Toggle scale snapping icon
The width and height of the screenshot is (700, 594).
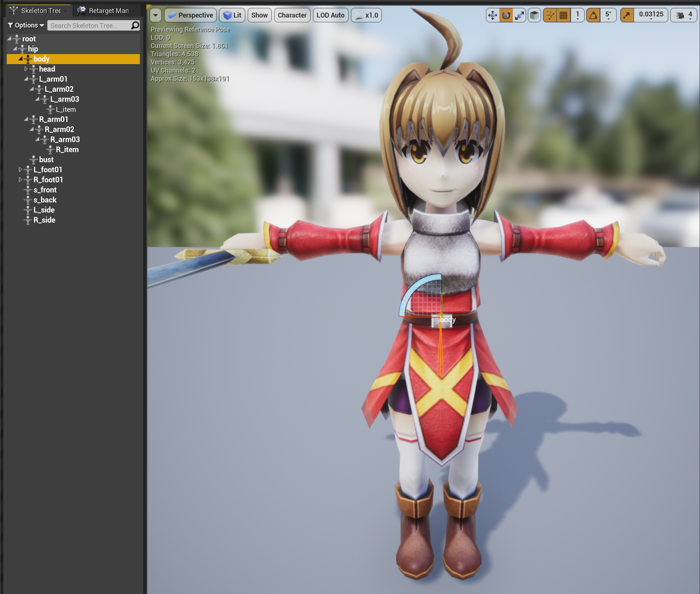(x=627, y=15)
